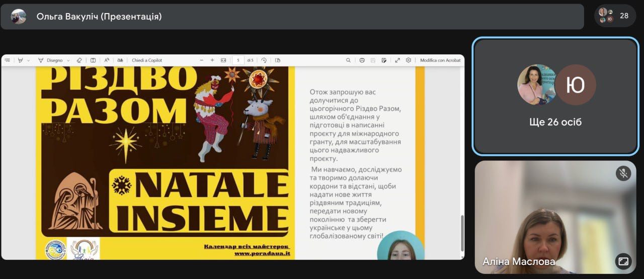Screen dimensions: 644x279
Task: Open search in the PDF
Action: 348,60
